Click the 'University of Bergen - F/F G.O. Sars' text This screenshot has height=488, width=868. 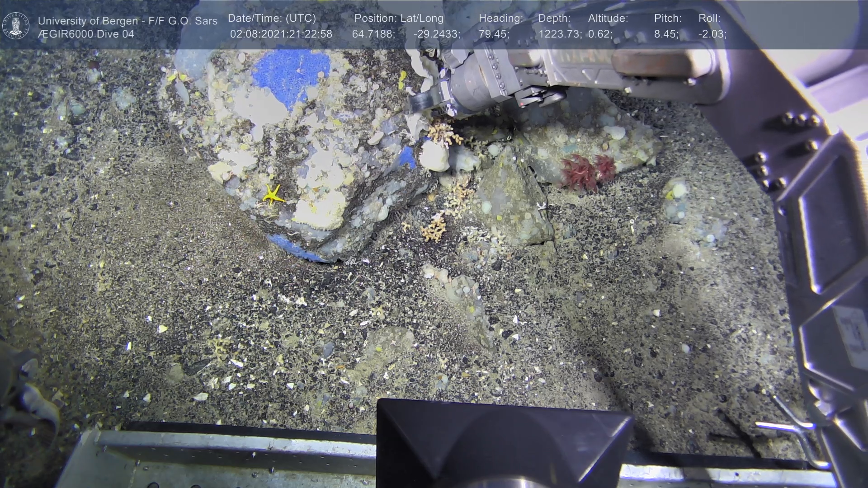[127, 21]
